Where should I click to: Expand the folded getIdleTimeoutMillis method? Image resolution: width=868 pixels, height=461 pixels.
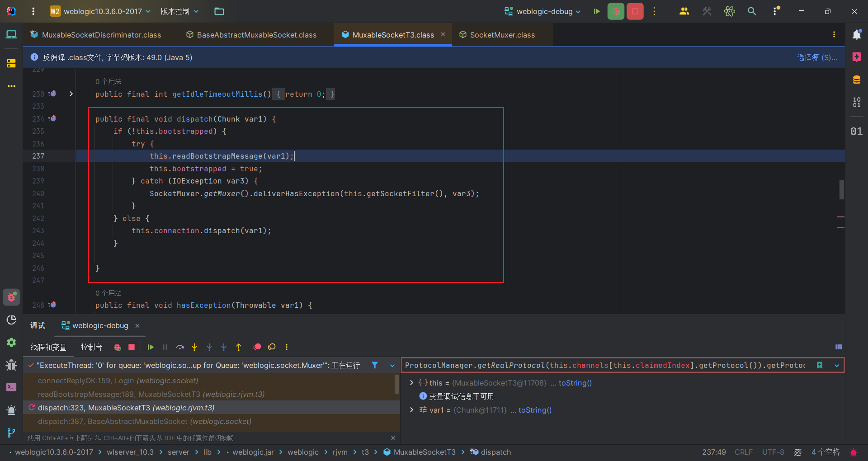pyautogui.click(x=71, y=94)
